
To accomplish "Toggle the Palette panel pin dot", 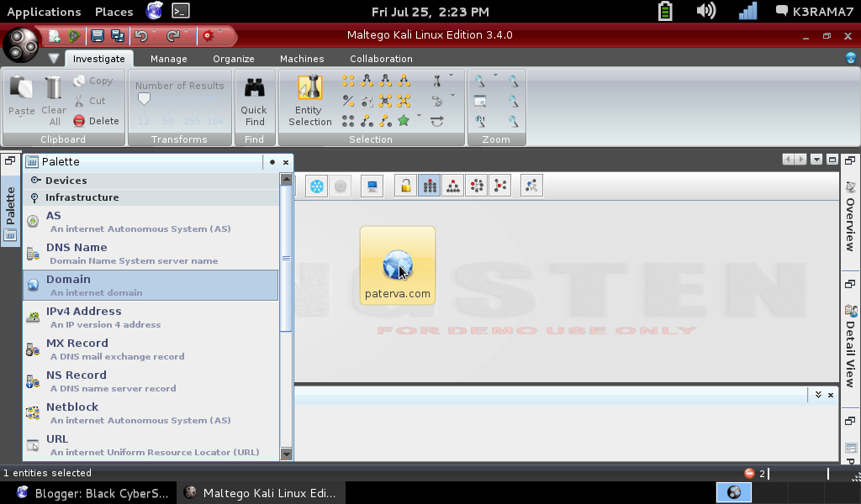I will click(272, 162).
